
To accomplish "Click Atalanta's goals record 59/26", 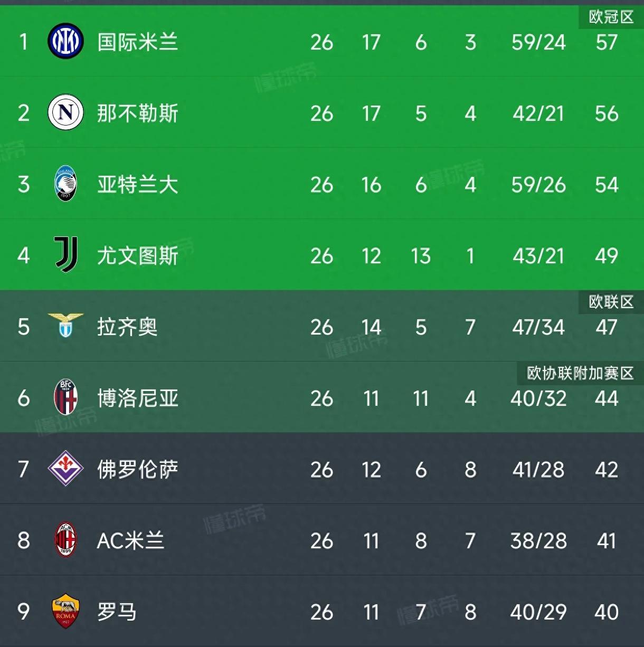I will (538, 185).
